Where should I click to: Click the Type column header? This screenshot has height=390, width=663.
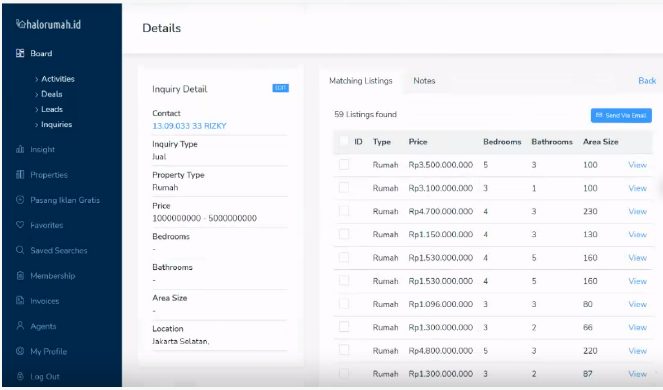(382, 142)
